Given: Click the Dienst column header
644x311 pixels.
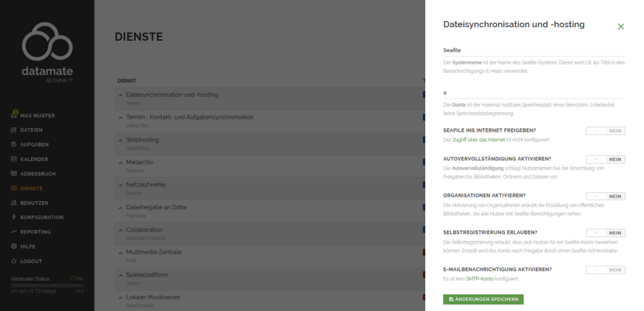Looking at the screenshot, I should [126, 81].
